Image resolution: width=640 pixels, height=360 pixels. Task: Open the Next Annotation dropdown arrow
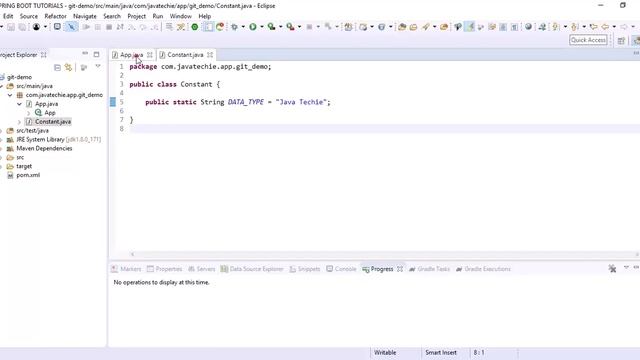(565, 27)
